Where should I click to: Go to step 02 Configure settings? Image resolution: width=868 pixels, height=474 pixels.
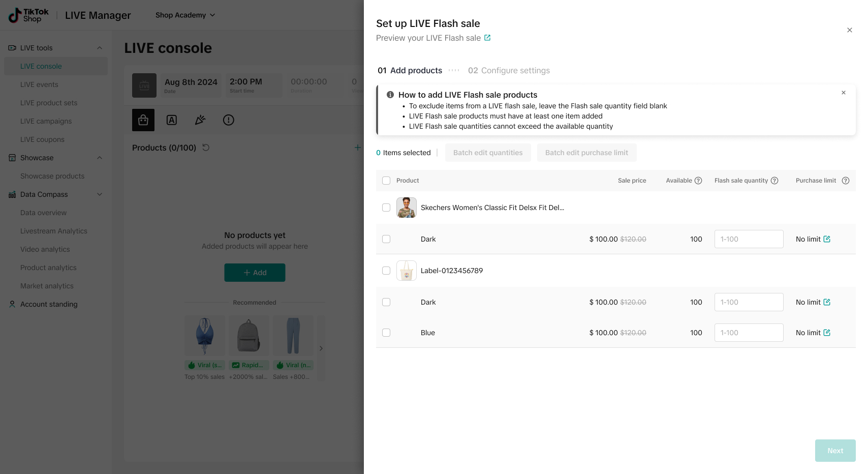tap(509, 71)
